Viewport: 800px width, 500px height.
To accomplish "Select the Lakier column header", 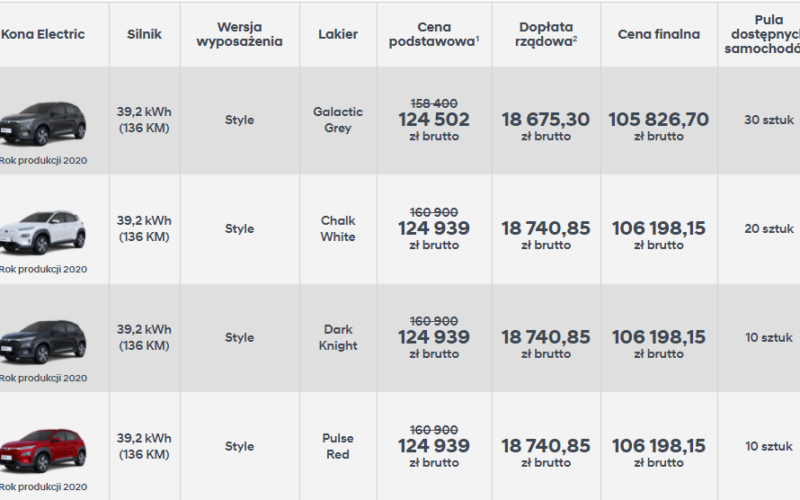I will click(x=338, y=34).
